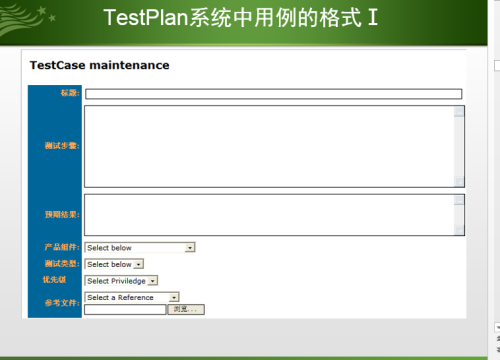Click the 标题 label
500x360 pixels.
point(70,93)
